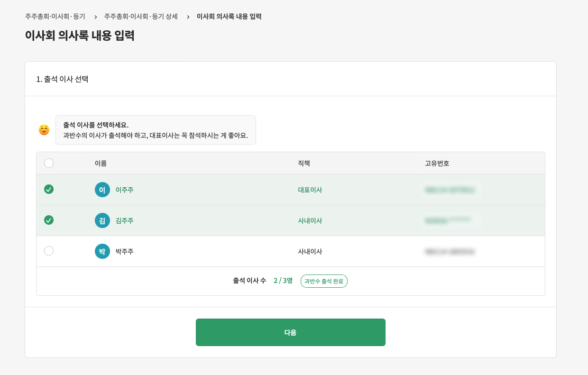The image size is (588, 375).
Task: Click the green checkmark on 이주주's row
Action: coord(49,190)
